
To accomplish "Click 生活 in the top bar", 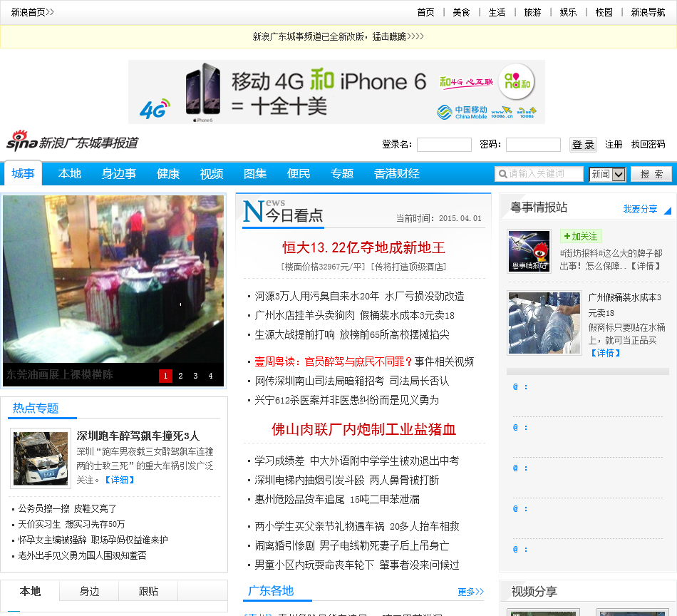I will coord(497,12).
